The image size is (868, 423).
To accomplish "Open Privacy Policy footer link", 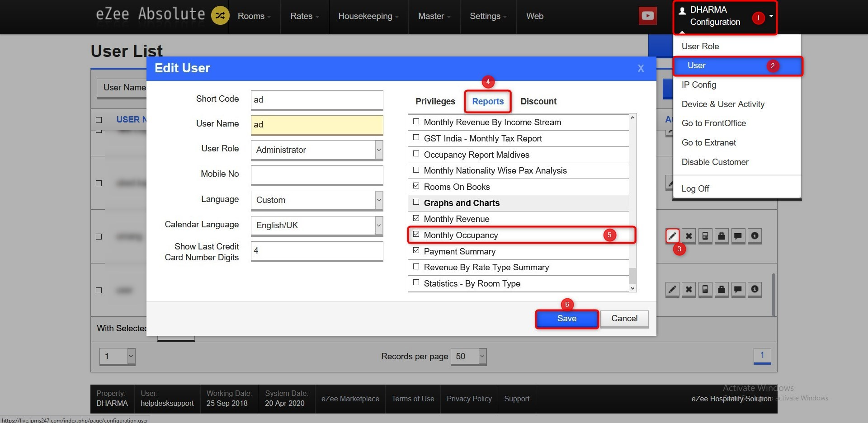I will pos(469,399).
